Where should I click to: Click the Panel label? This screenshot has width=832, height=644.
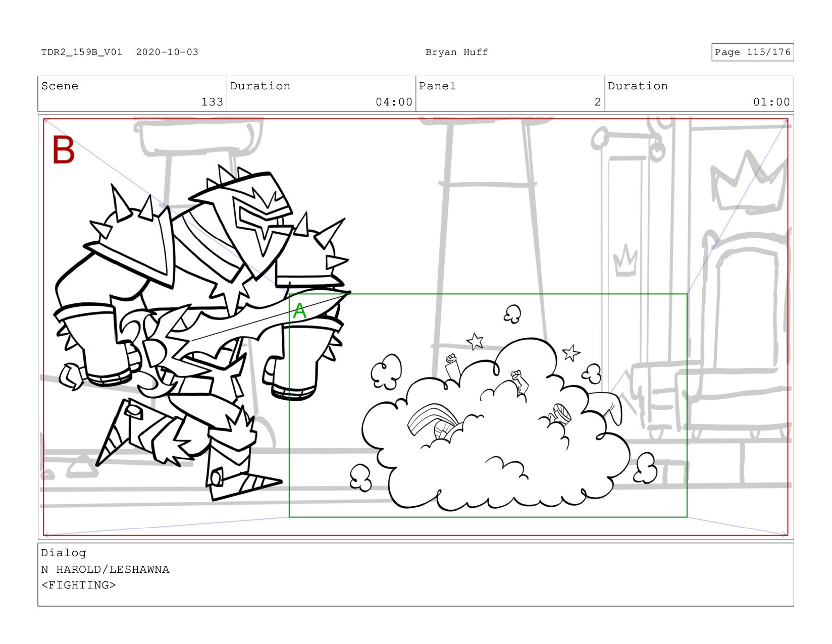[x=437, y=86]
